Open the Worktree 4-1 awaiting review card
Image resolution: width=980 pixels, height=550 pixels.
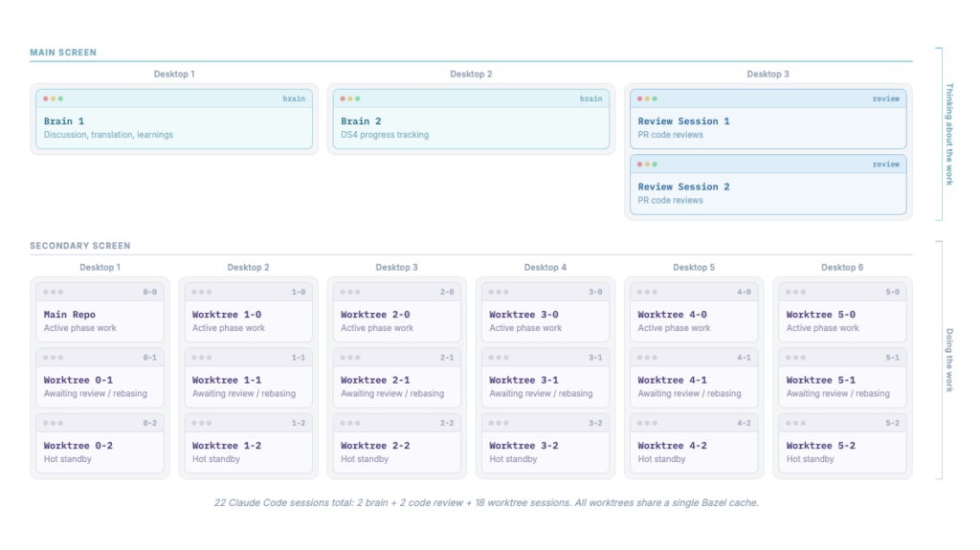click(x=694, y=378)
